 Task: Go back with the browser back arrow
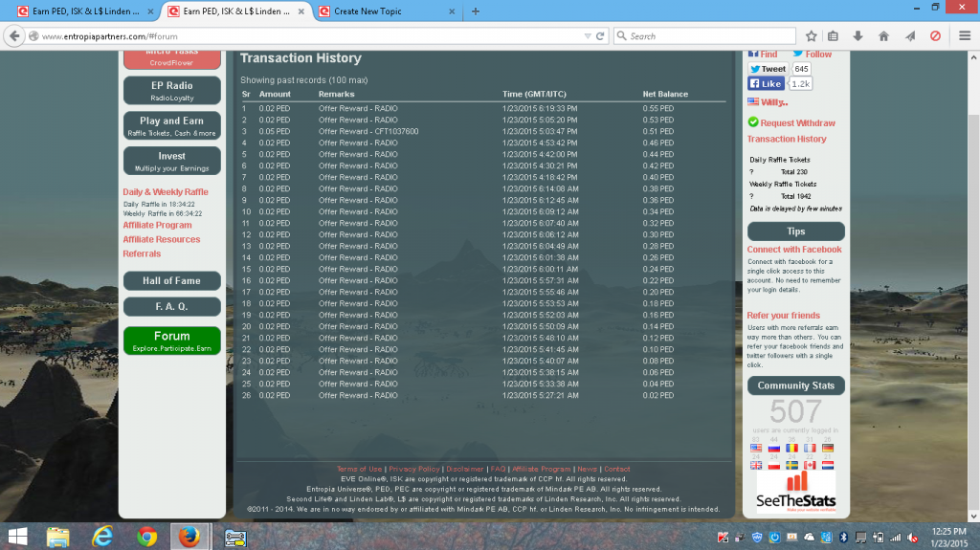coord(14,36)
